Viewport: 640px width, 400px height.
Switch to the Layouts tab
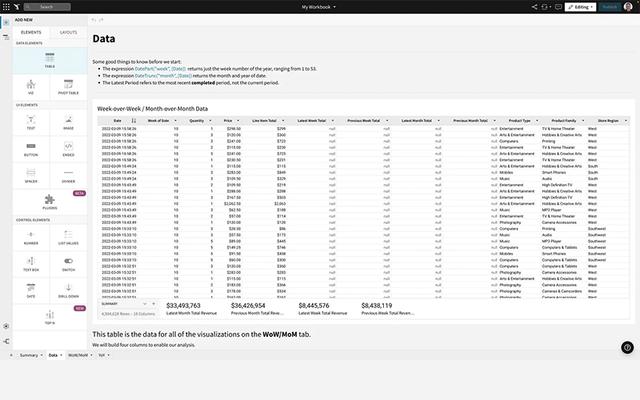[x=68, y=32]
